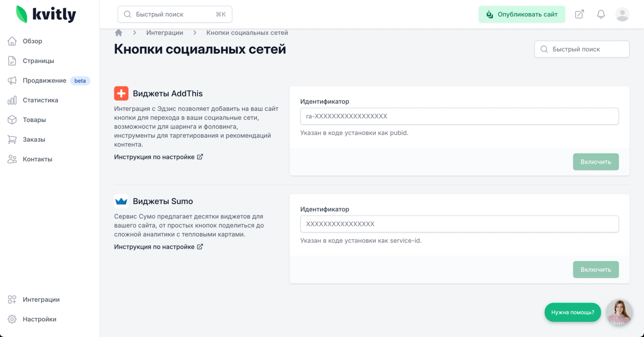The height and width of the screenshot is (337, 644).
Task: Open Продвижение section
Action: (x=44, y=81)
